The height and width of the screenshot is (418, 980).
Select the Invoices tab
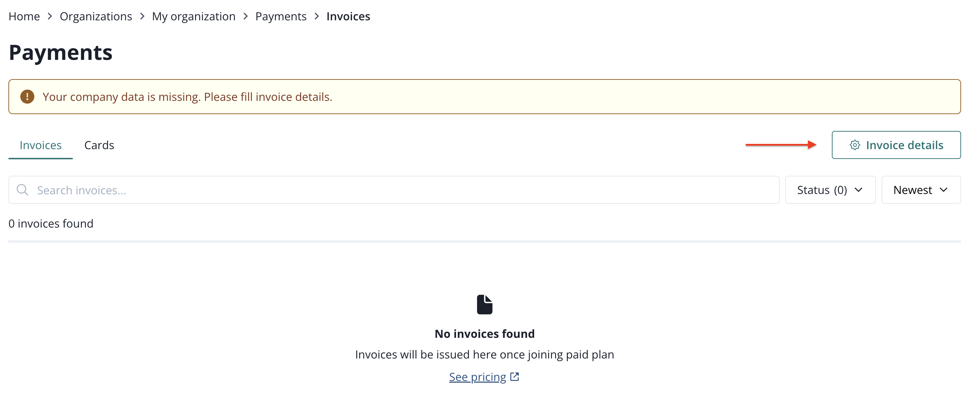(40, 145)
